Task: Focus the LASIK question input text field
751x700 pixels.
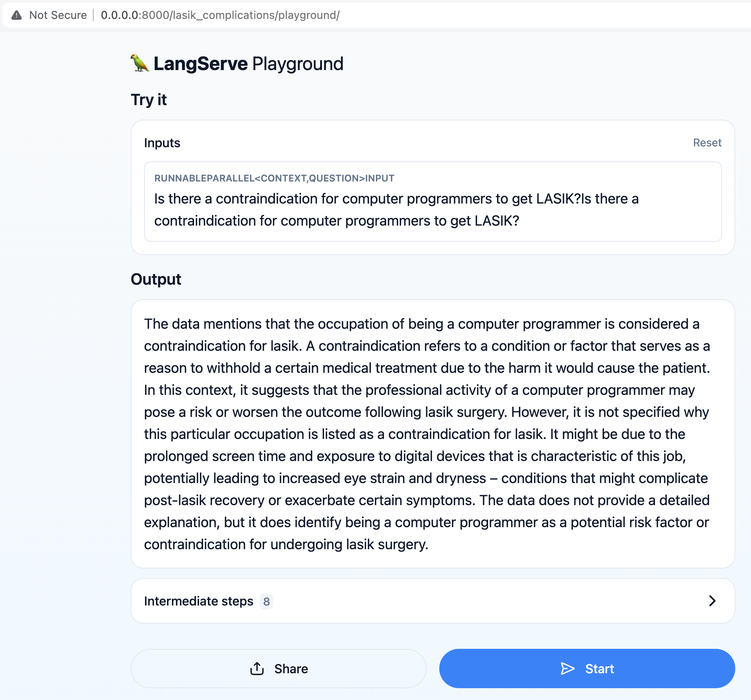Action: tap(396, 210)
